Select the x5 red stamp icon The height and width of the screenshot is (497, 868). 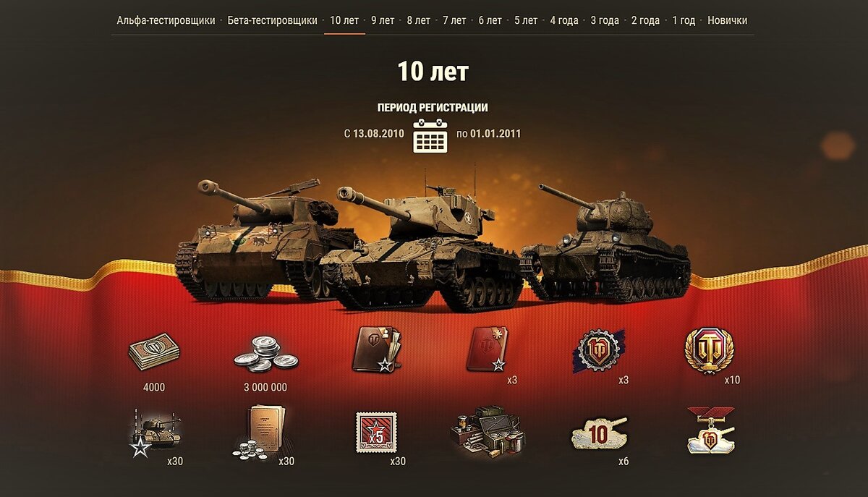(x=376, y=433)
